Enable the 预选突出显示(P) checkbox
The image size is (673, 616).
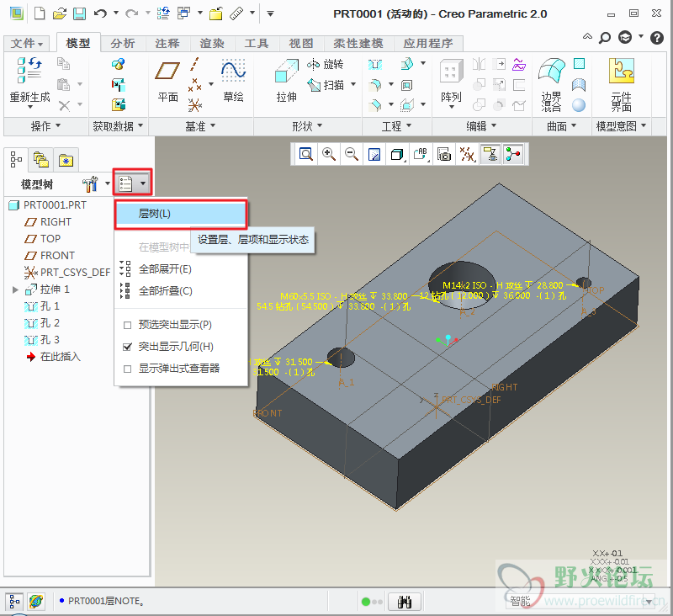pos(127,326)
